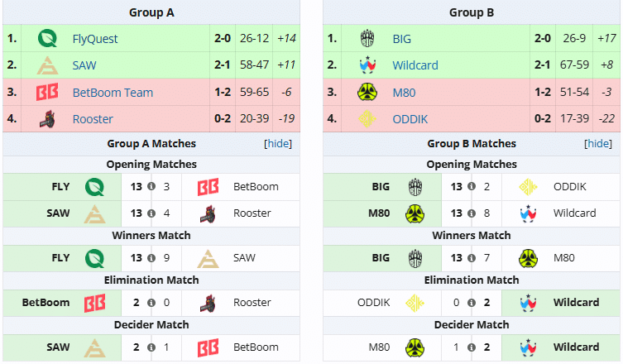
Task: Open the Wildcard team link in standings
Action: [x=415, y=65]
